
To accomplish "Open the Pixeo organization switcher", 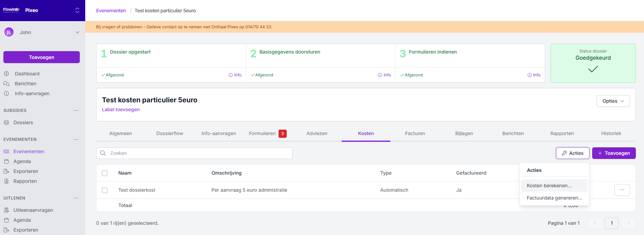I will pyautogui.click(x=77, y=10).
